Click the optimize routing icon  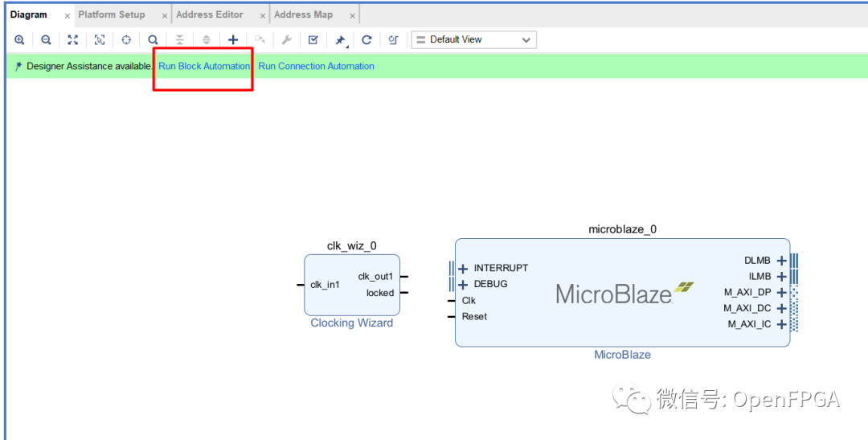(x=393, y=40)
